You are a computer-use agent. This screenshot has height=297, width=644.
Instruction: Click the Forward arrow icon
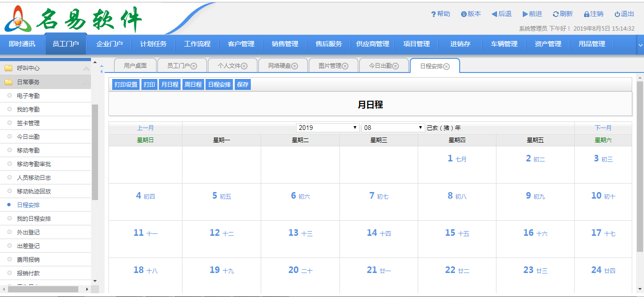525,14
